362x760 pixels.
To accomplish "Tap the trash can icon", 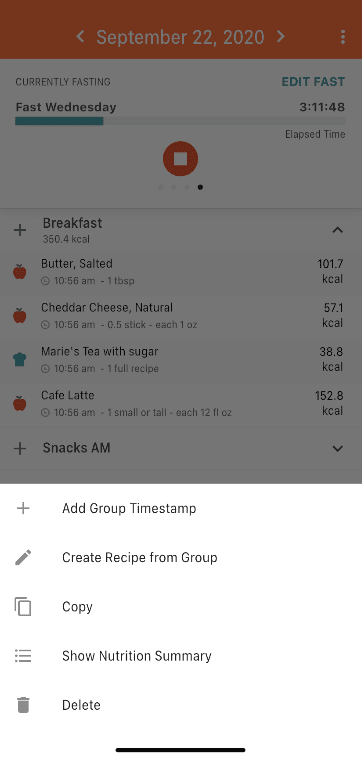I will pyautogui.click(x=23, y=705).
